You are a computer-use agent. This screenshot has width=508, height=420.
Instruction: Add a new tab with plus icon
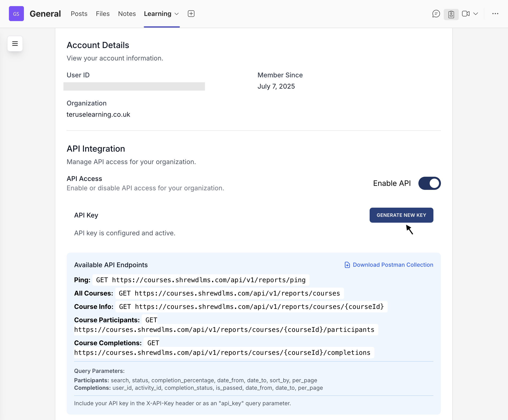(191, 14)
